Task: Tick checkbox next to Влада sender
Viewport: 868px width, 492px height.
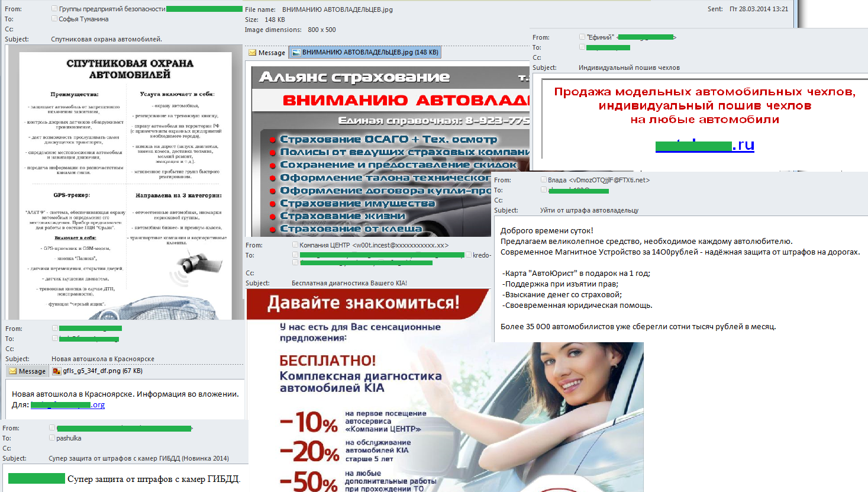Action: 544,179
